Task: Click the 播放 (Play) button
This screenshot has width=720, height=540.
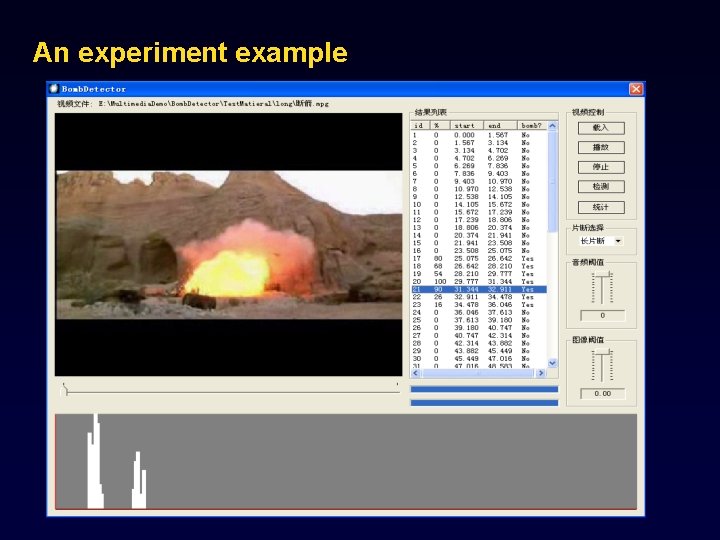Action: pos(601,147)
